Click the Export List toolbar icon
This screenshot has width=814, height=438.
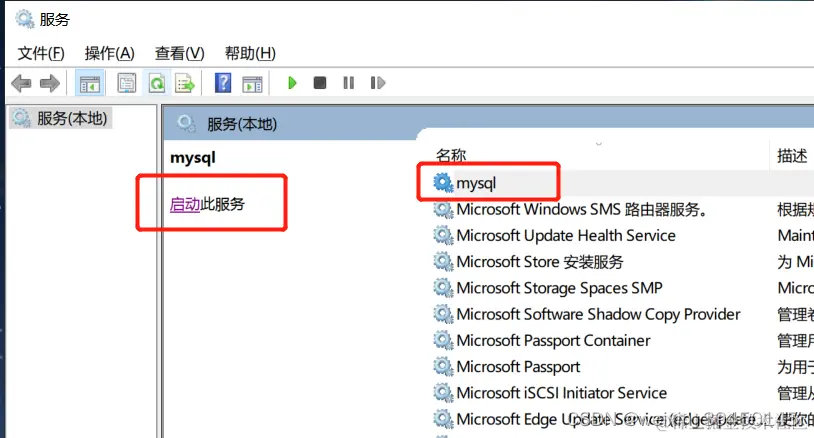pyautogui.click(x=185, y=83)
